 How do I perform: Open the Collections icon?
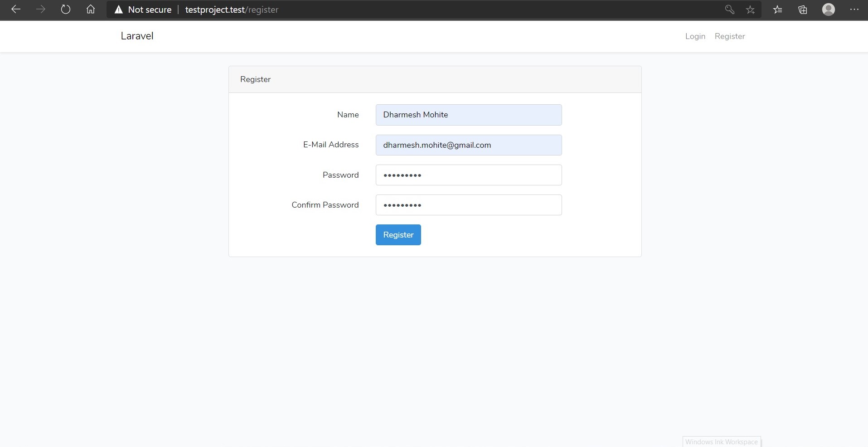tap(803, 10)
